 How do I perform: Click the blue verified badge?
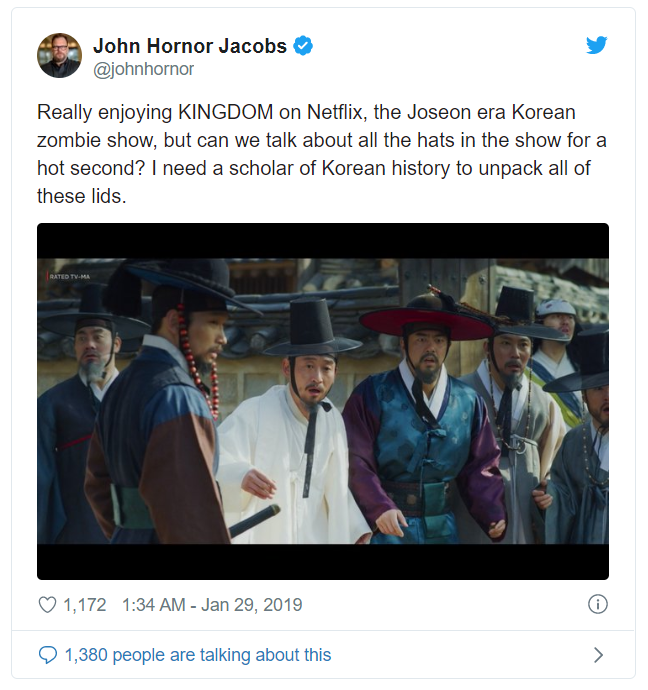coord(303,46)
